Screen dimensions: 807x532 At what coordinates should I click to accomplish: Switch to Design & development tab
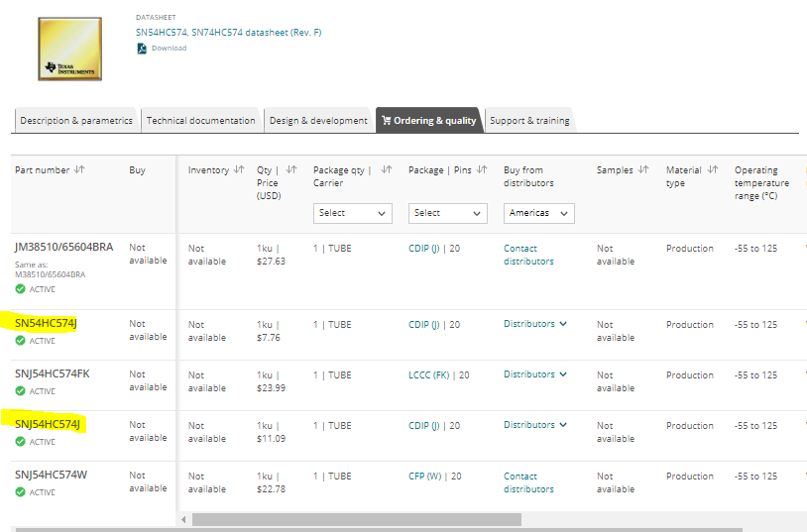coord(318,121)
